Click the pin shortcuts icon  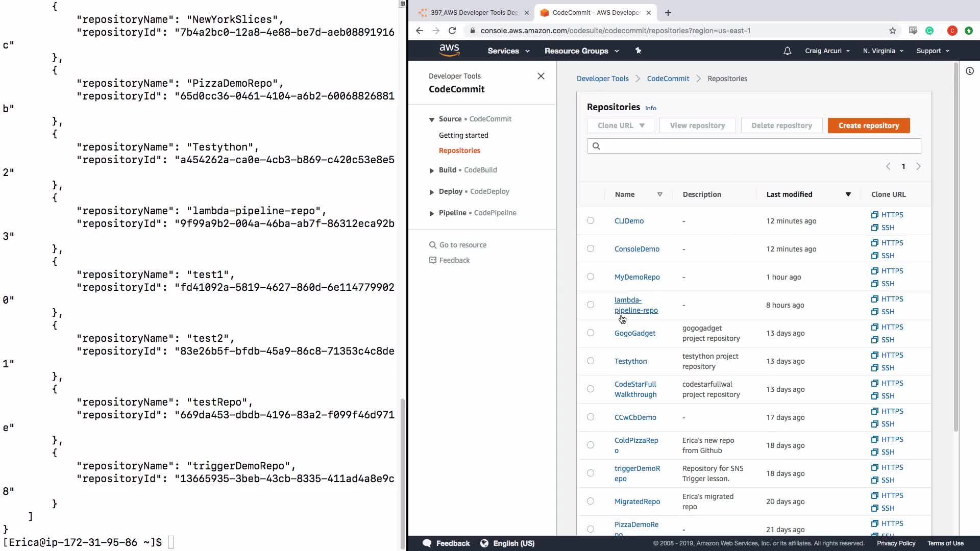pos(638,51)
